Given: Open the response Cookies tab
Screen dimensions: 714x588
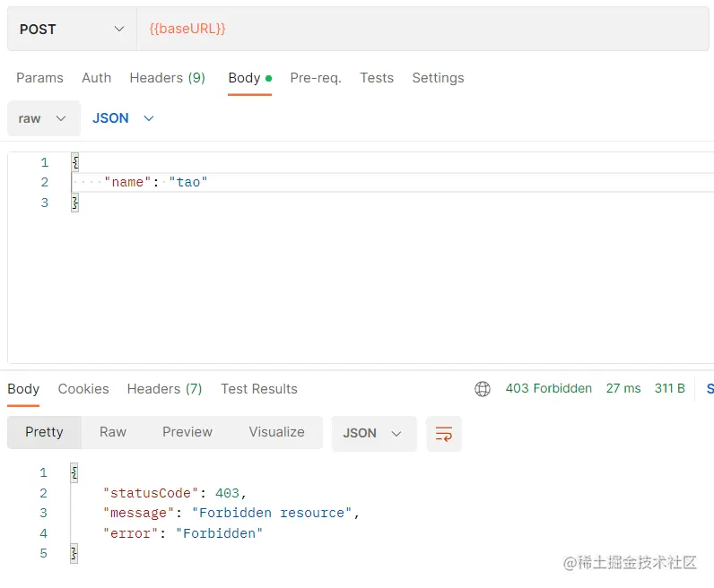Looking at the screenshot, I should [x=83, y=389].
